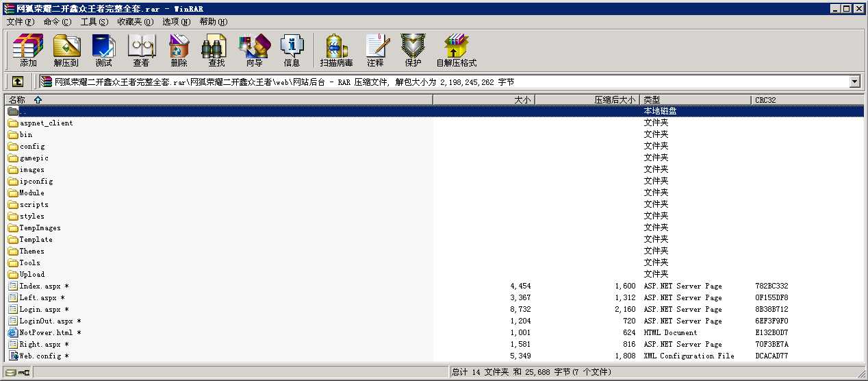Click the Find (查找) binoculars icon
Viewport: 868px width, 381px height.
pos(216,50)
